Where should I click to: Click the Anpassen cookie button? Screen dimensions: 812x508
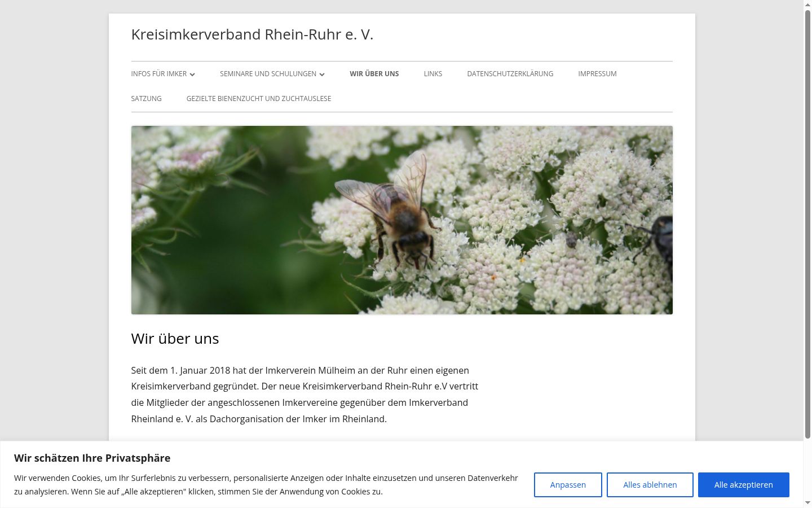tap(568, 485)
